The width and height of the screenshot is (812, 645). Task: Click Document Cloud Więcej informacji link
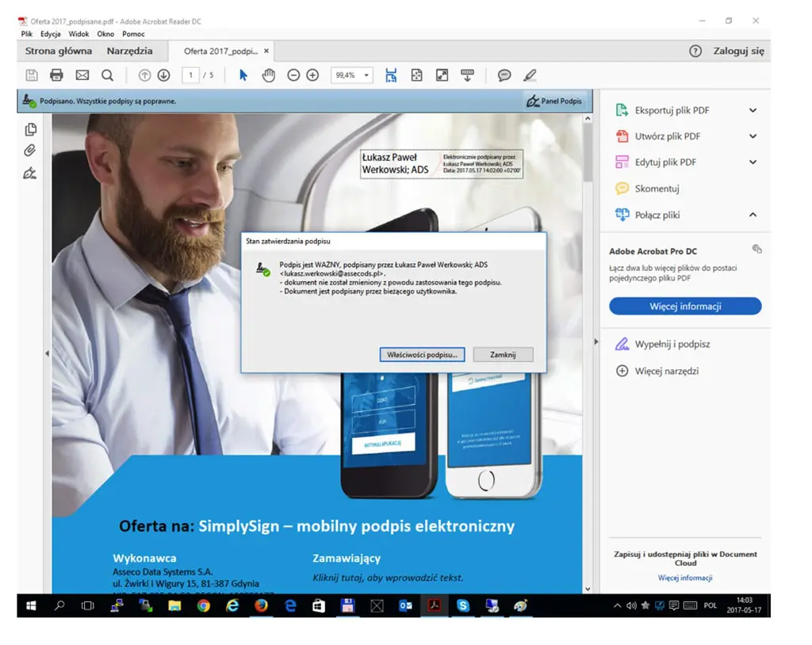tap(685, 578)
